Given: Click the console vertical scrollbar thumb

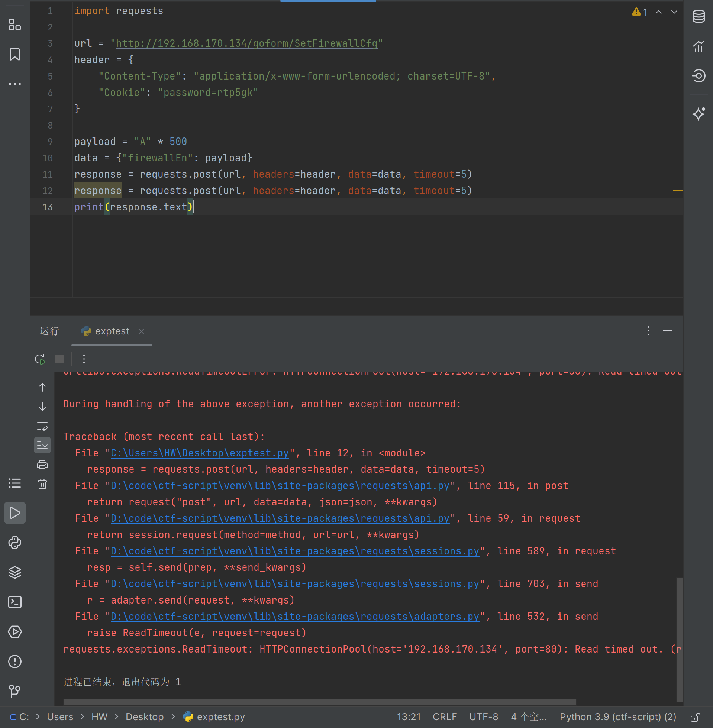Looking at the screenshot, I should (x=679, y=639).
